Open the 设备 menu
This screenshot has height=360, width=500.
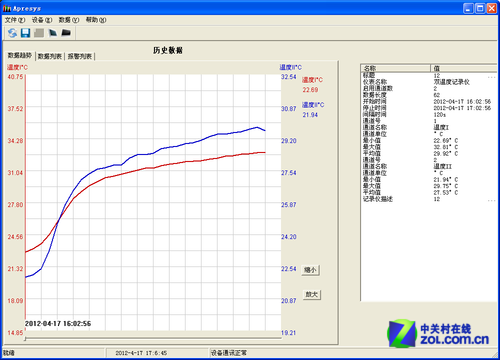pyautogui.click(x=42, y=20)
